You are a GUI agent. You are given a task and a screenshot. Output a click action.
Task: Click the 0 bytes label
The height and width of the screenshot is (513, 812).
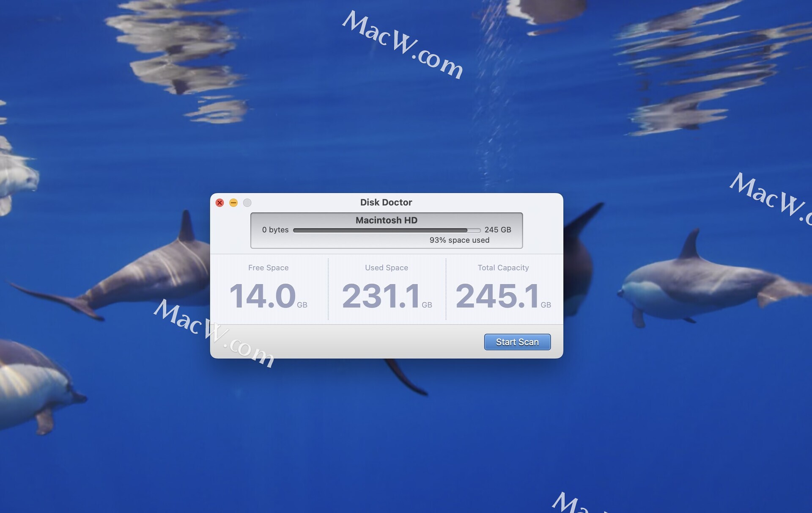pos(275,230)
